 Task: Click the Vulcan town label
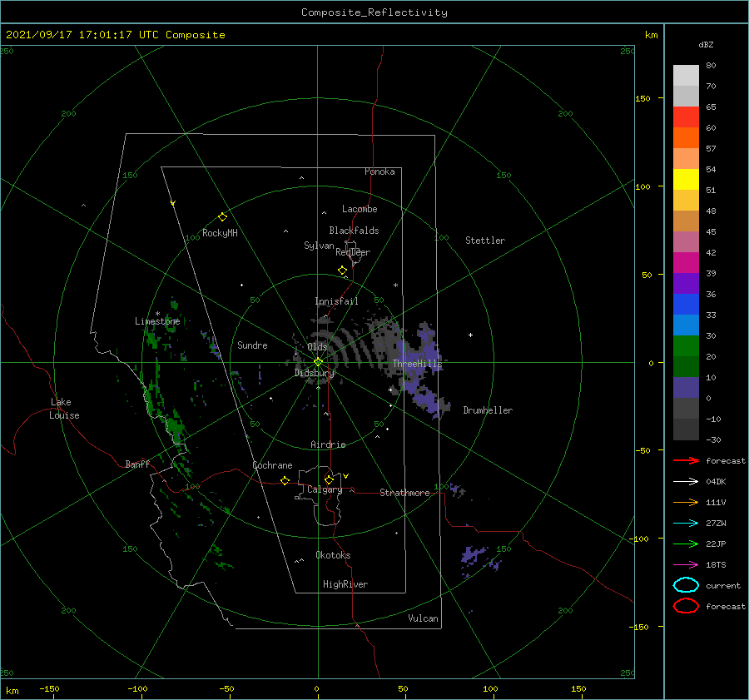click(423, 618)
